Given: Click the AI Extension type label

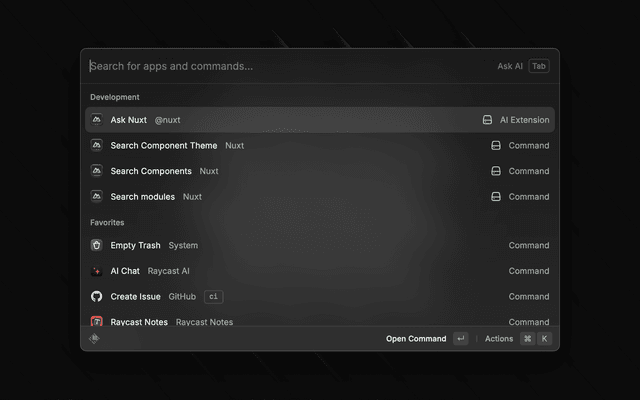Looking at the screenshot, I should pyautogui.click(x=524, y=120).
